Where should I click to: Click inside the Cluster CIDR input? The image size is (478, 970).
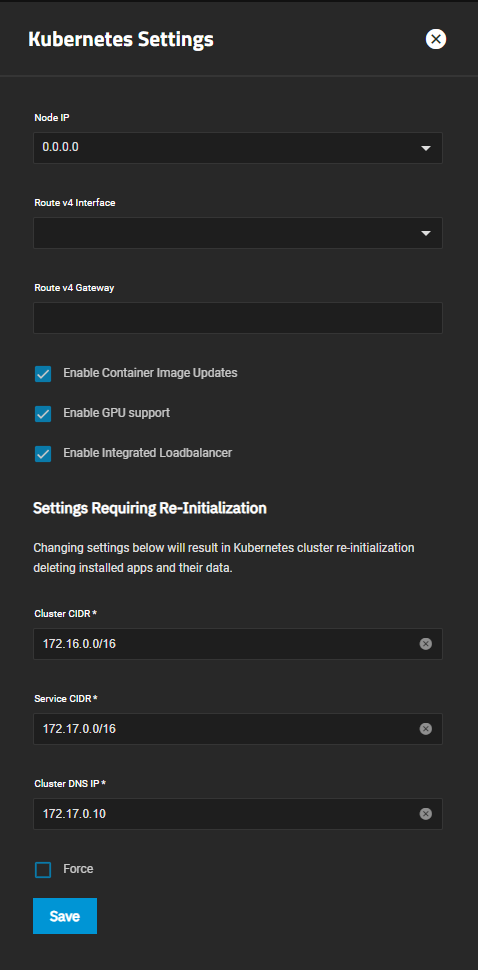(x=226, y=644)
